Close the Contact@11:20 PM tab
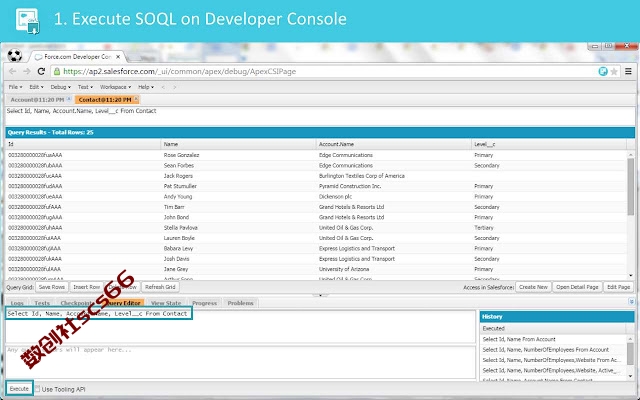Screen dimensions: 640x400 (136, 99)
